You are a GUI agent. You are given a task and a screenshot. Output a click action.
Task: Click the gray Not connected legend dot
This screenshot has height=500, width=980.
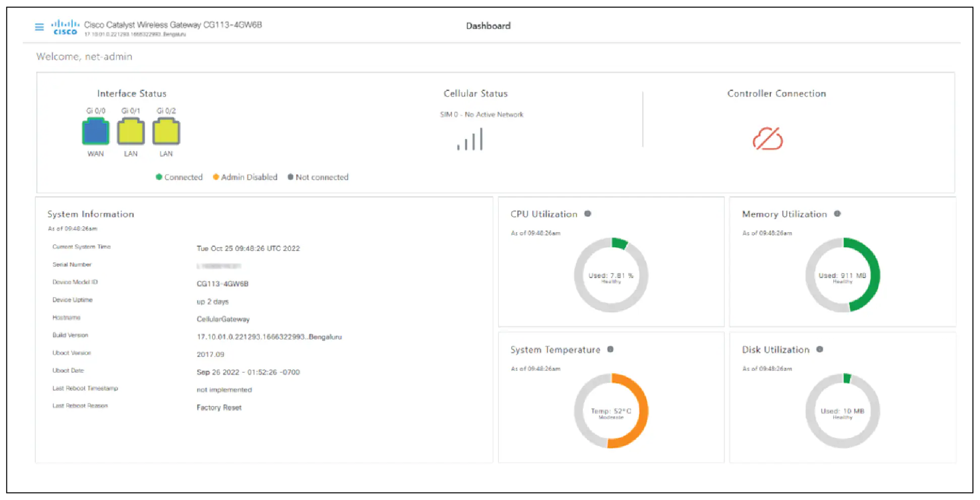[x=290, y=177]
